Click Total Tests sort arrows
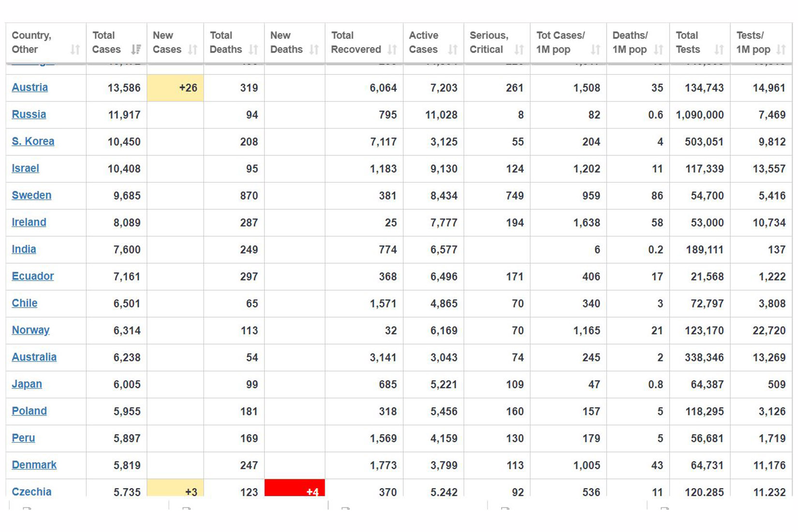Viewport: 798px width, 532px height. pyautogui.click(x=719, y=49)
